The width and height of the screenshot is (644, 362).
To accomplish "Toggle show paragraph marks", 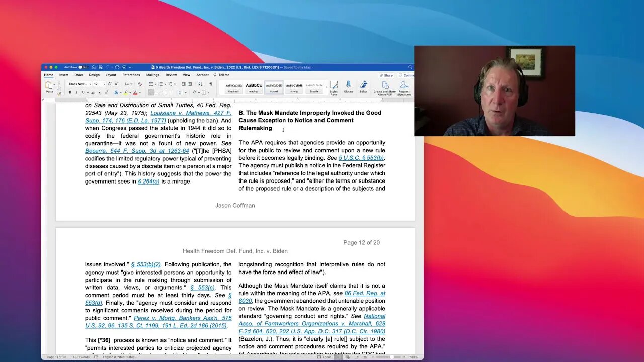I will click(x=210, y=84).
